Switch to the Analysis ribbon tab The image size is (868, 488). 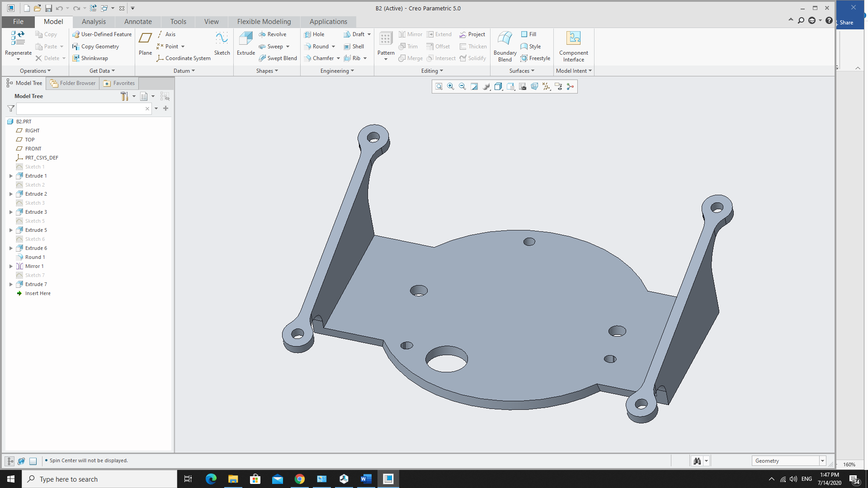[x=94, y=22]
